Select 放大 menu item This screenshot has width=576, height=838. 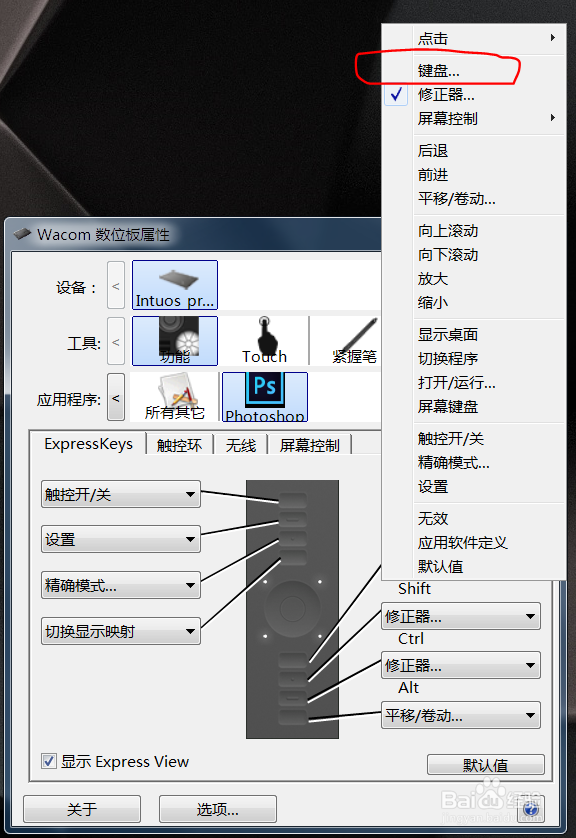[x=474, y=278]
